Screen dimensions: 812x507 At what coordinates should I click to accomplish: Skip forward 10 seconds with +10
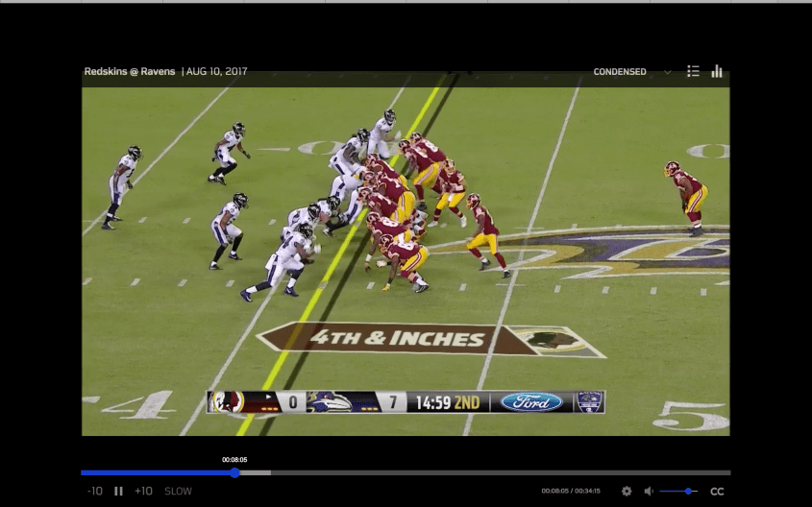tap(143, 491)
